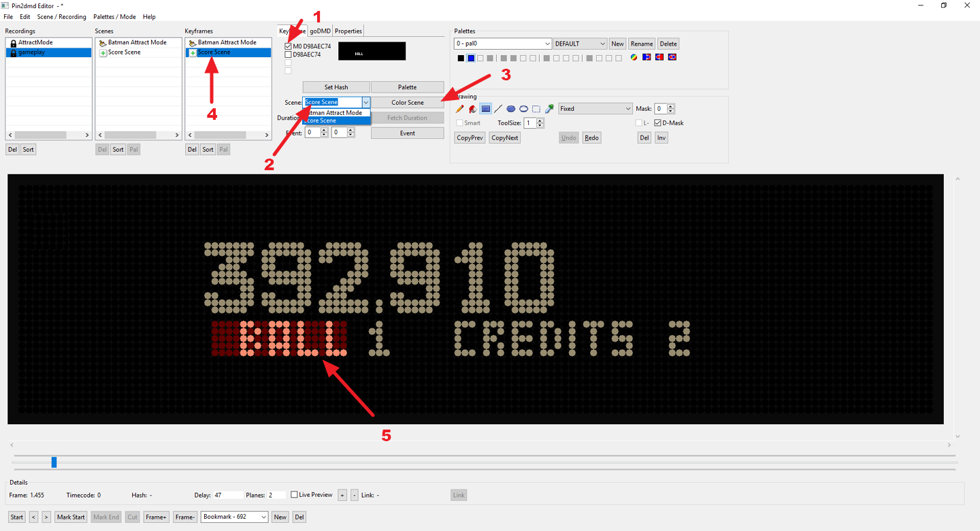
Task: Click the icon beside Batman Attract Mode scene
Action: click(x=103, y=43)
